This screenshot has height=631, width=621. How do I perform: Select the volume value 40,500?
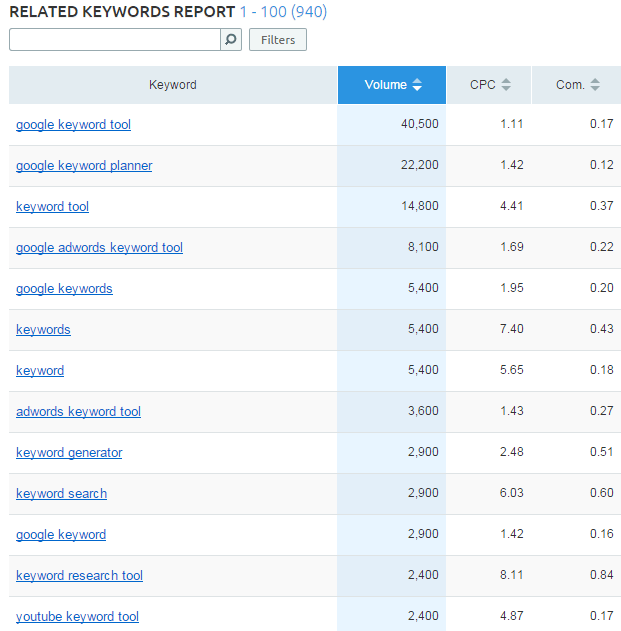tap(419, 124)
